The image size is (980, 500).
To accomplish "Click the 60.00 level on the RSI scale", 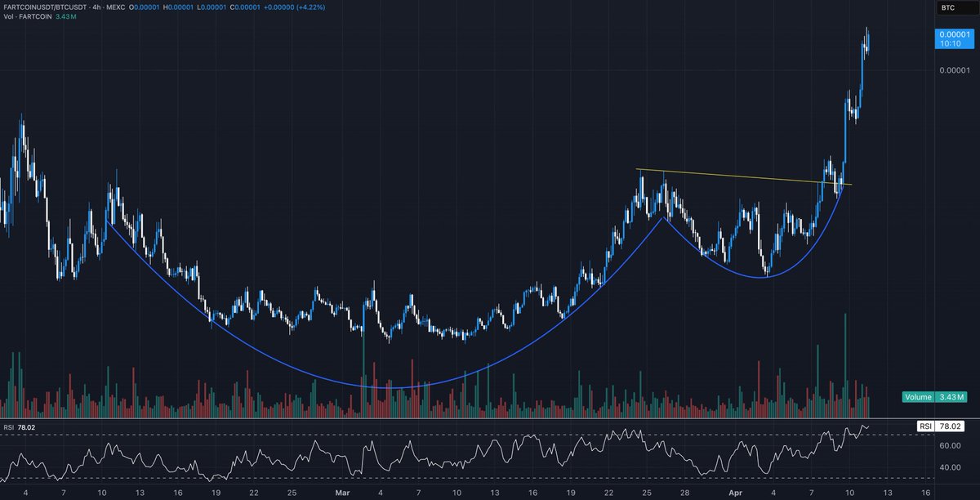I will pyautogui.click(x=949, y=446).
